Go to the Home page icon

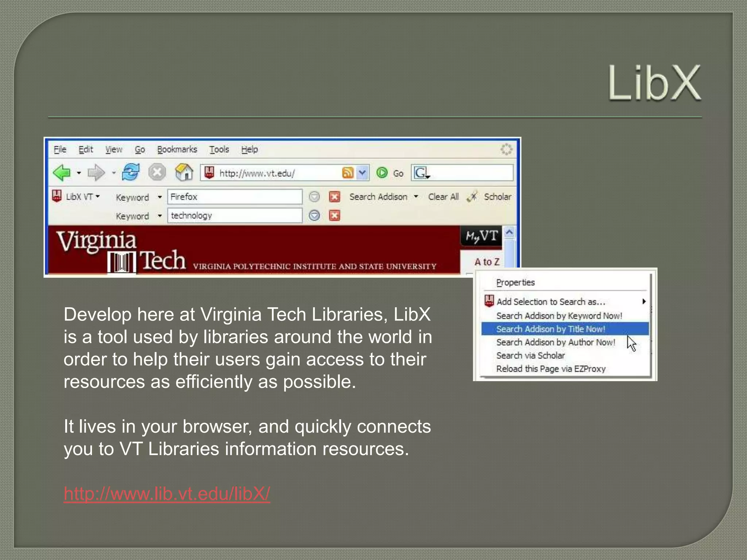(x=184, y=172)
